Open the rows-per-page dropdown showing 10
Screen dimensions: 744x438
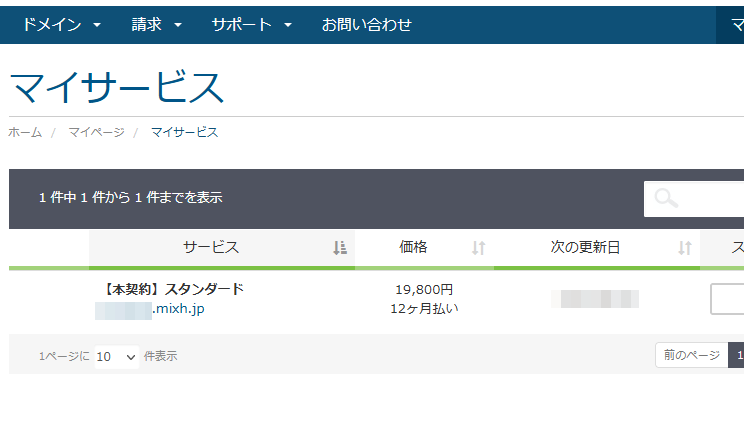point(116,356)
